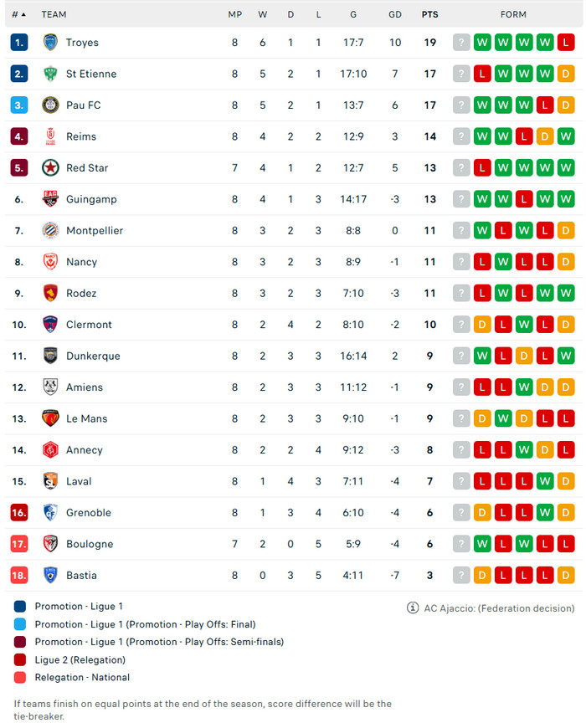Click the Red Star club crest
The width and height of the screenshot is (586, 728).
[x=50, y=168]
